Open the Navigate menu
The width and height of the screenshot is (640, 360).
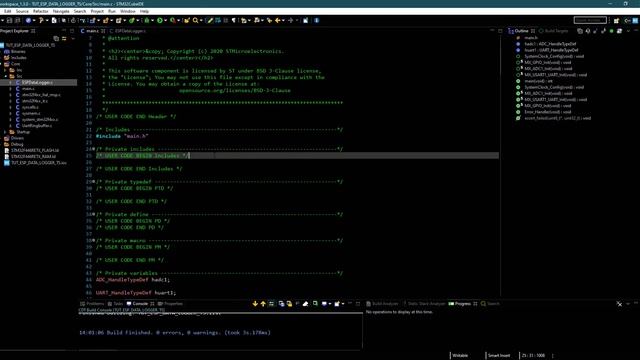(61, 11)
